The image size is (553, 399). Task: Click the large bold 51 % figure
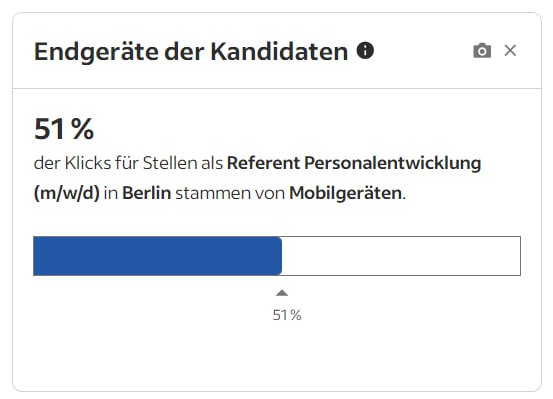pyautogui.click(x=64, y=129)
